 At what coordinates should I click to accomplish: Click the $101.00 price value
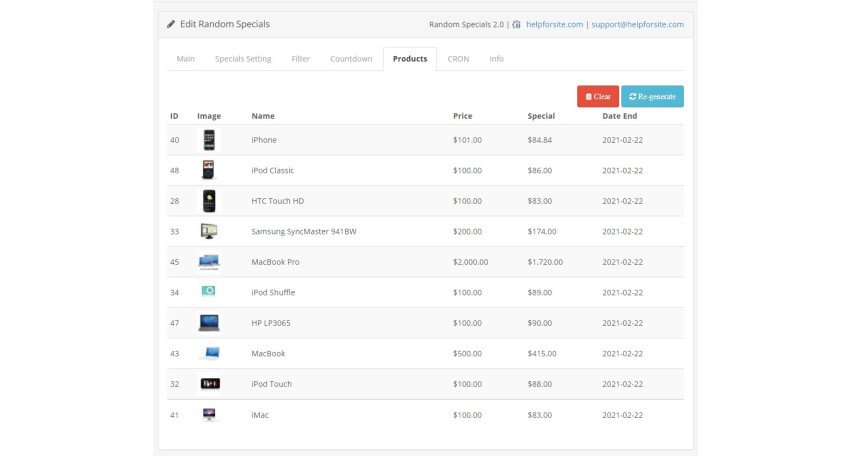[467, 140]
